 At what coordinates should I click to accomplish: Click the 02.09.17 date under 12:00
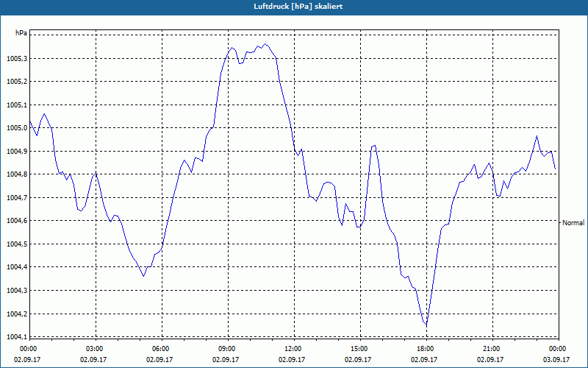coord(292,359)
